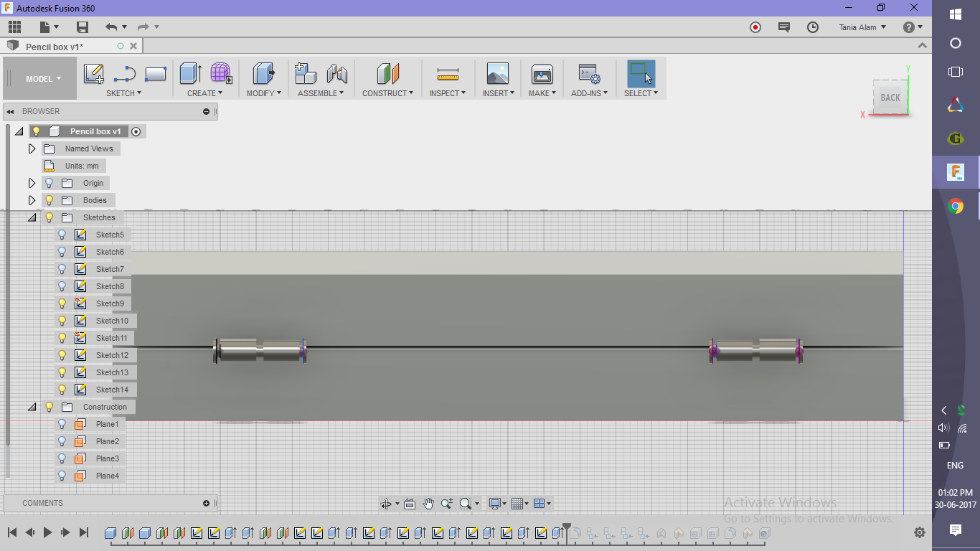Jump to timeline beginning
This screenshot has width=980, height=551.
tap(12, 532)
